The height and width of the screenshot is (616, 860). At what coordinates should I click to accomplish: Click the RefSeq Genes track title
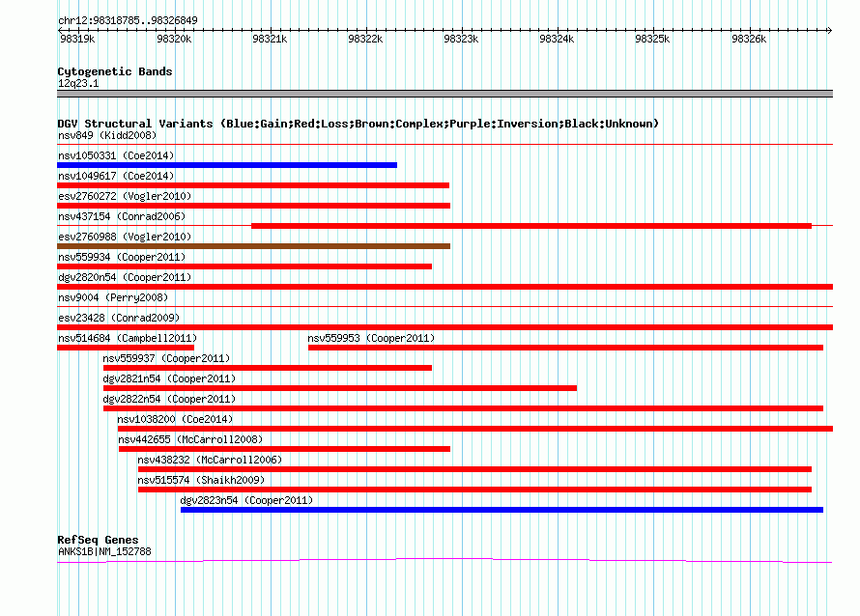pos(98,540)
